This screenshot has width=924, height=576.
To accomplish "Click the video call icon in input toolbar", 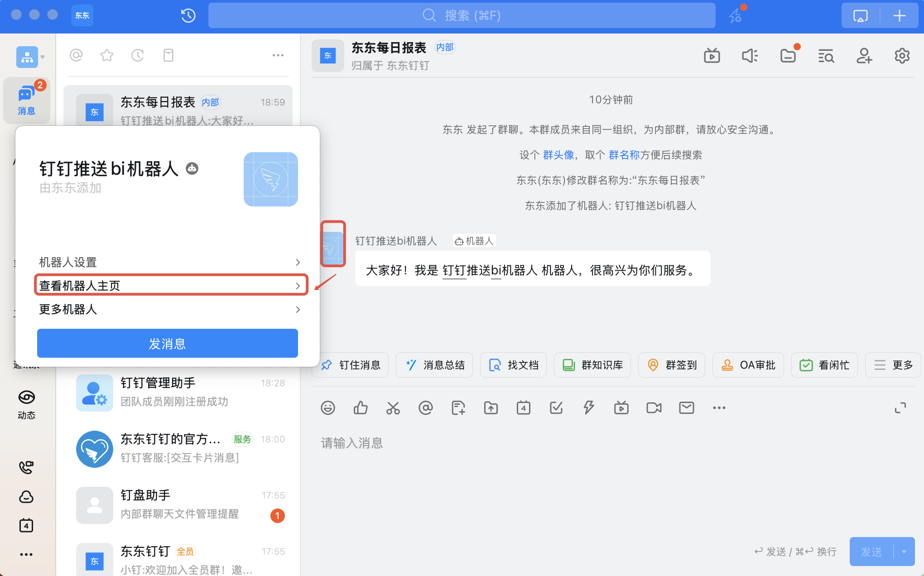I will click(x=654, y=408).
